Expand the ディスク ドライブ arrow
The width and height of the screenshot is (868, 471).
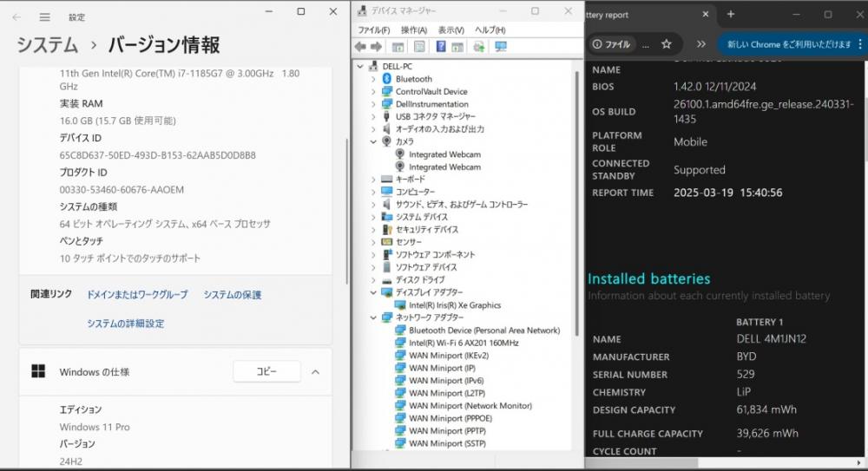tap(373, 279)
